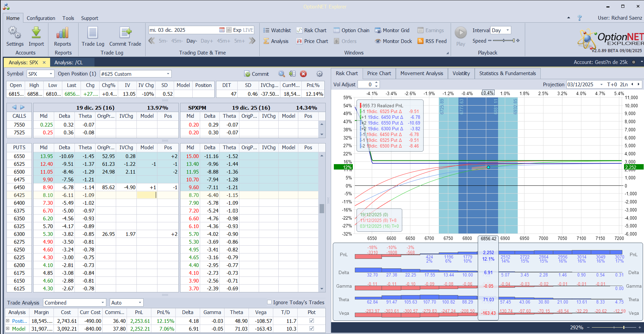Go to previous expiration with blue left arrow
This screenshot has height=334, width=644.
14,107
